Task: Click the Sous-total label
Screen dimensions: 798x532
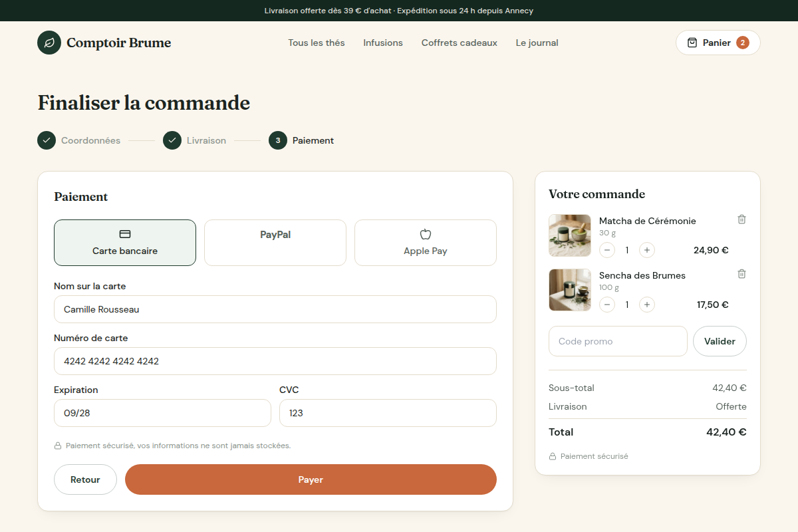Action: [x=571, y=388]
